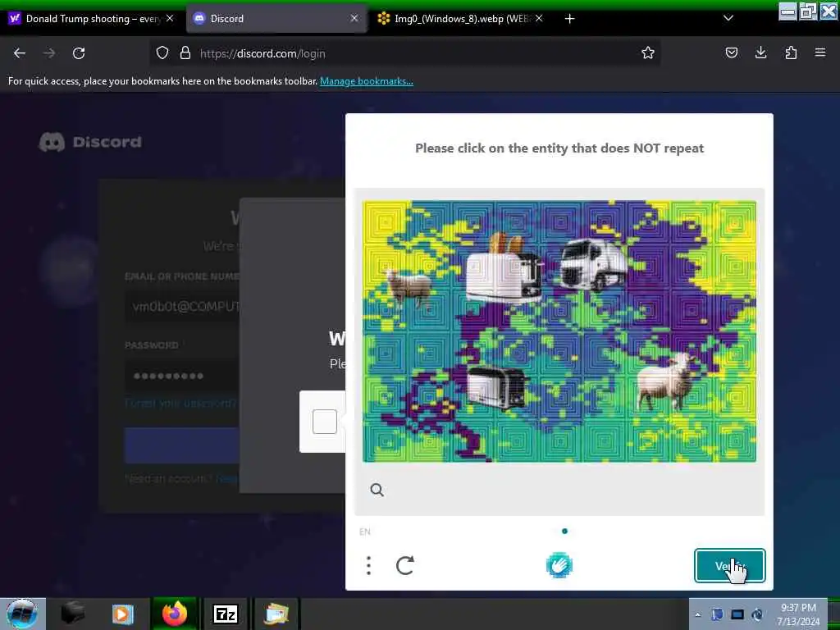
Task: Open the Extensions puzzle icon
Action: coord(791,53)
